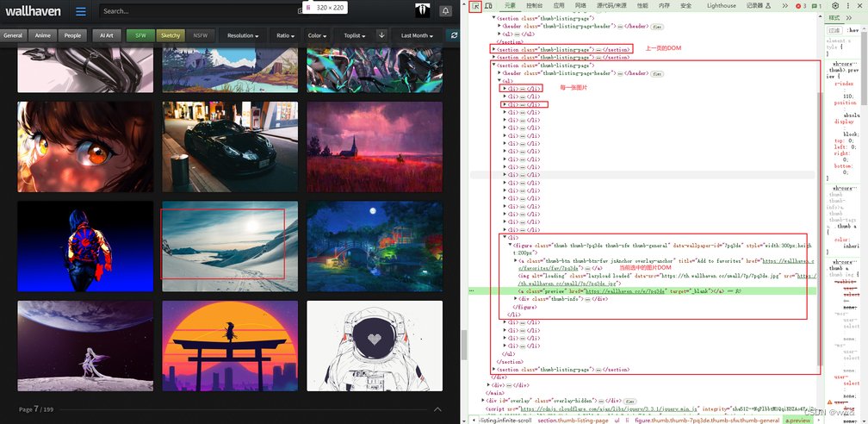The height and width of the screenshot is (424, 868).
Task: Click the 过滤 styles filter field
Action: (835, 30)
